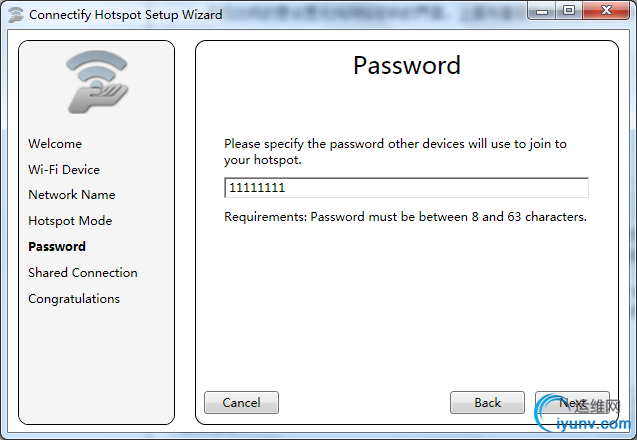This screenshot has height=440, width=637.
Task: Proceed with the Next button
Action: click(572, 403)
